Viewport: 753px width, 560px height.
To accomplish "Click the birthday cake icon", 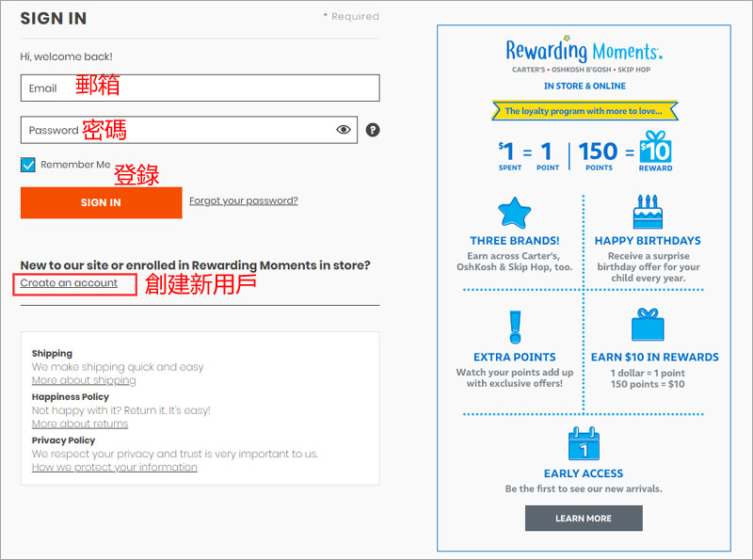I will [648, 212].
